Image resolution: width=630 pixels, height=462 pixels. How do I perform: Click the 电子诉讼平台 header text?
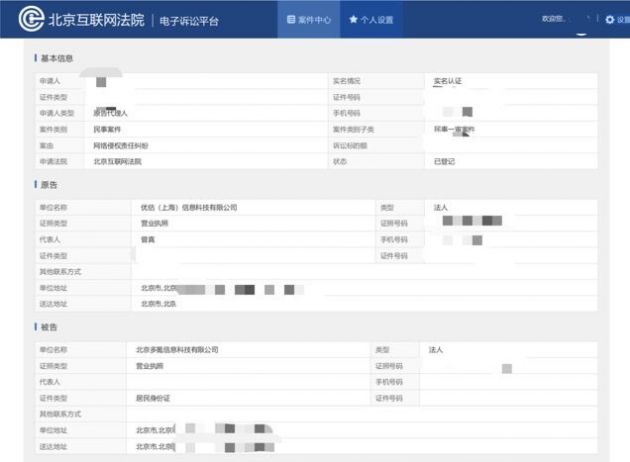click(x=189, y=21)
